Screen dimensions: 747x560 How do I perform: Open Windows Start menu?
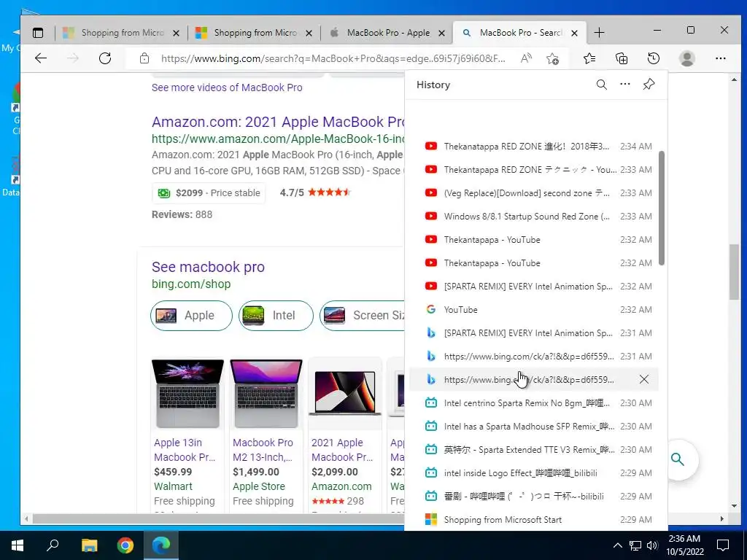pyautogui.click(x=18, y=545)
